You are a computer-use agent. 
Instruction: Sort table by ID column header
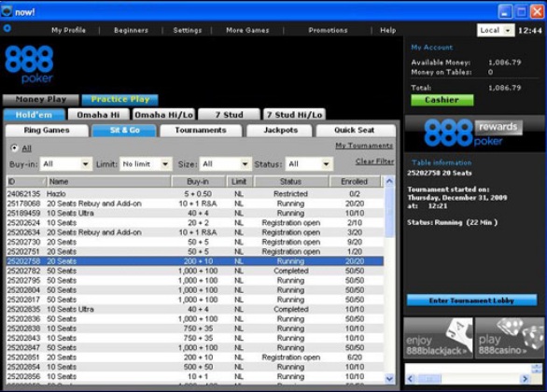26,182
